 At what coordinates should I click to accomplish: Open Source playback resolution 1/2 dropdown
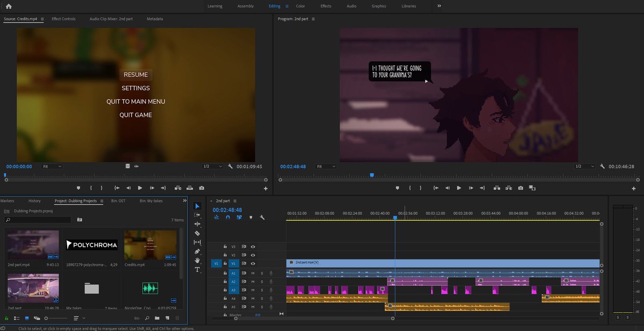pos(213,167)
